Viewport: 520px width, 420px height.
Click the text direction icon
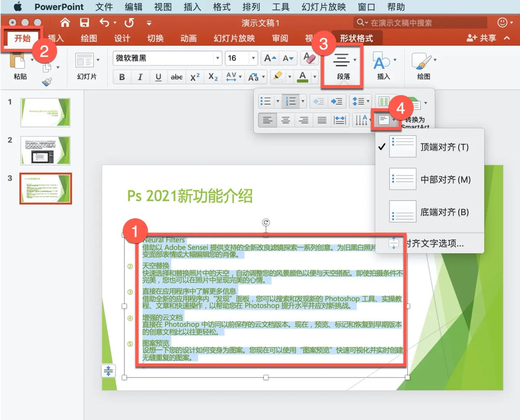click(x=361, y=120)
